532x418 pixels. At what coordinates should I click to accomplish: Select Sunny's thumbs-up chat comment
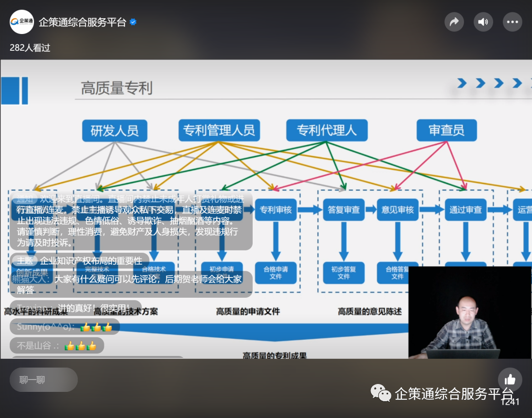(x=65, y=327)
